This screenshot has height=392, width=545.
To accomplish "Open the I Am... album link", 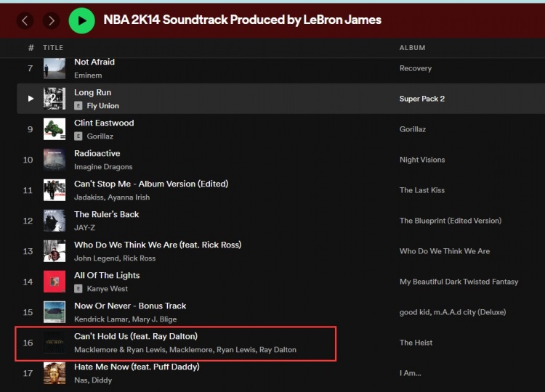I will [410, 373].
